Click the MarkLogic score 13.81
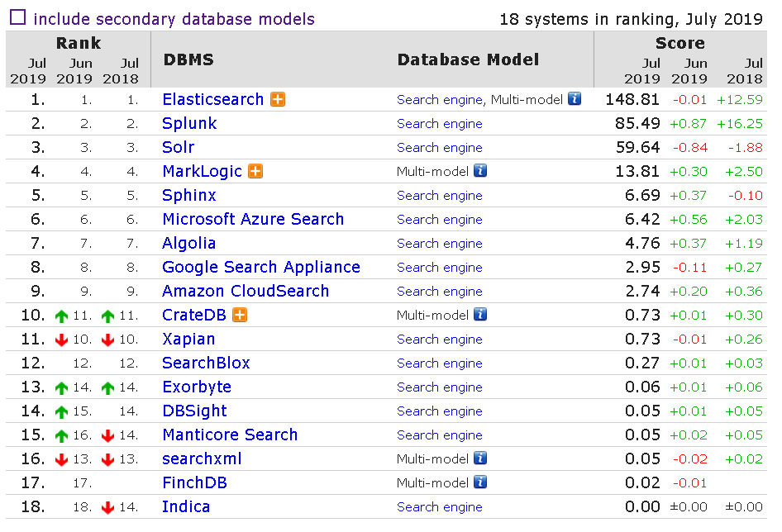Image resolution: width=782 pixels, height=532 pixels. [637, 171]
